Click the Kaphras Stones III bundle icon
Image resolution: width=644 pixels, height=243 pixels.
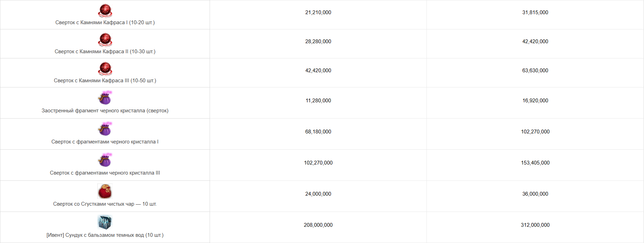105,69
